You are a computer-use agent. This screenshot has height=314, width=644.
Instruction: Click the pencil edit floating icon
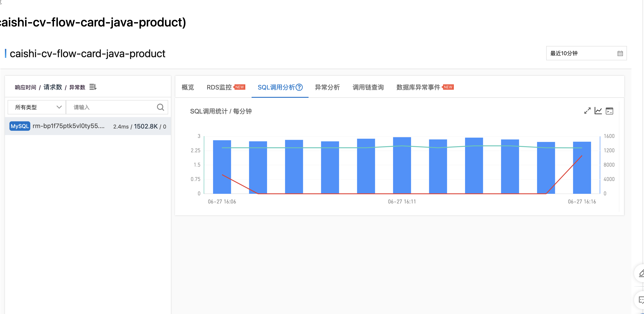click(641, 273)
